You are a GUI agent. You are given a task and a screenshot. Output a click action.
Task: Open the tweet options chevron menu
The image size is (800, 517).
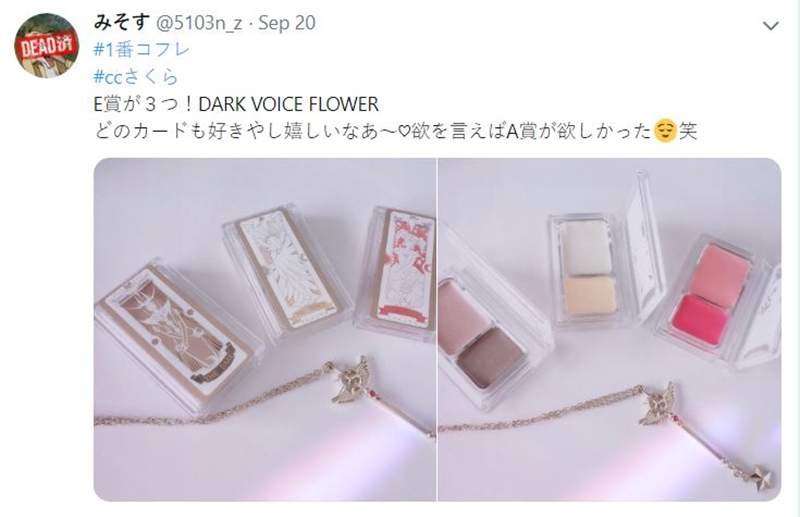[770, 25]
